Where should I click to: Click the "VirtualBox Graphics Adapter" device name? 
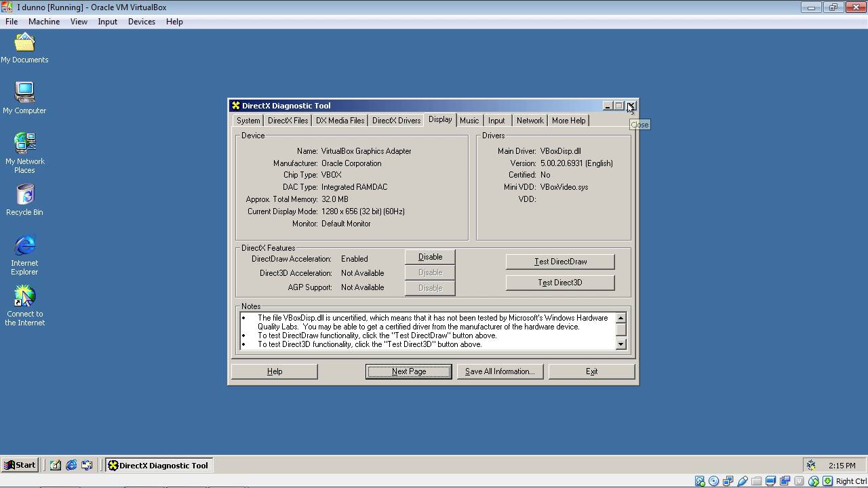click(x=366, y=151)
